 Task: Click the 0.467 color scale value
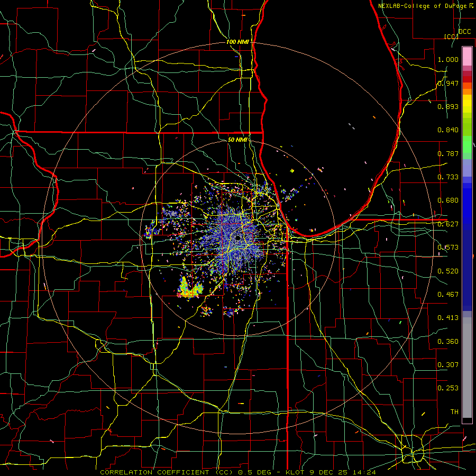pyautogui.click(x=448, y=295)
